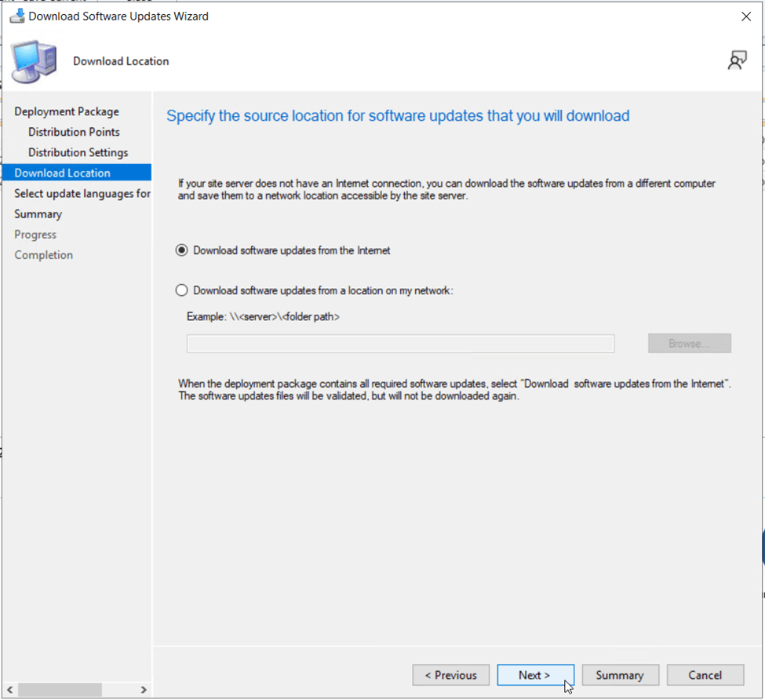Open the Distribution Settings step
The image size is (765, 700).
tap(78, 152)
